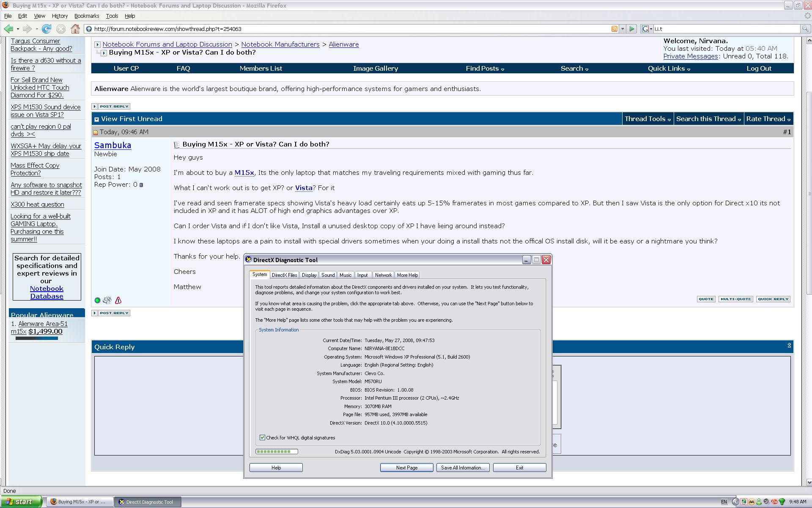Screen dimensions: 812x508
Task: Expand the Quick Links dropdown
Action: coord(669,69)
